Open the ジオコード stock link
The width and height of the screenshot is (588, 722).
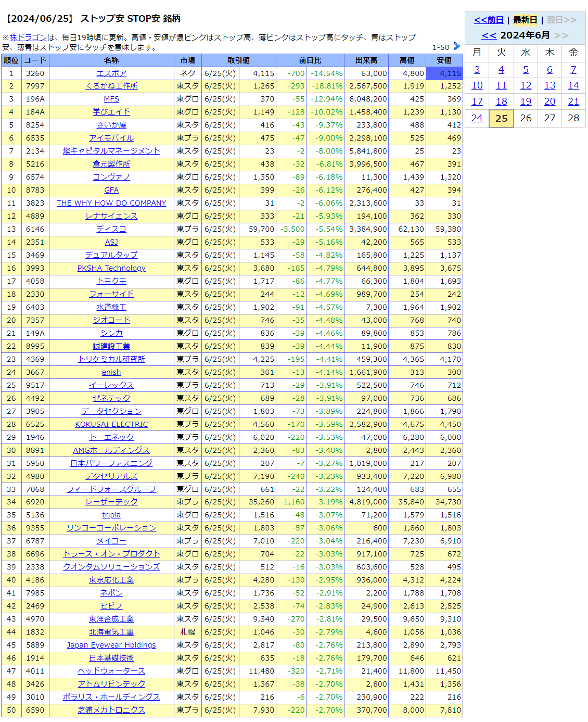(x=111, y=320)
